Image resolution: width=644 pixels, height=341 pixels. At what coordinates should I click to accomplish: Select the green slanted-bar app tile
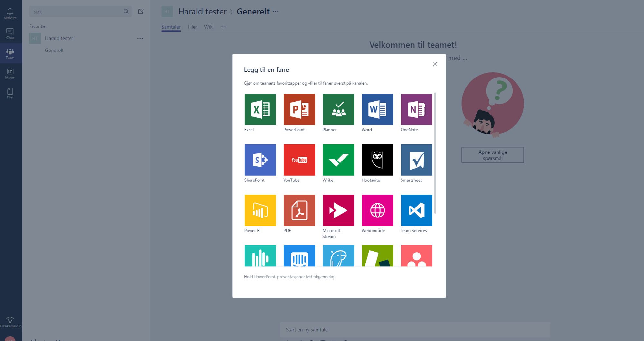[x=377, y=256]
